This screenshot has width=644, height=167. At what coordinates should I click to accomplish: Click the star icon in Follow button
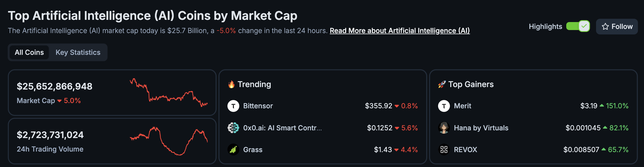605,26
